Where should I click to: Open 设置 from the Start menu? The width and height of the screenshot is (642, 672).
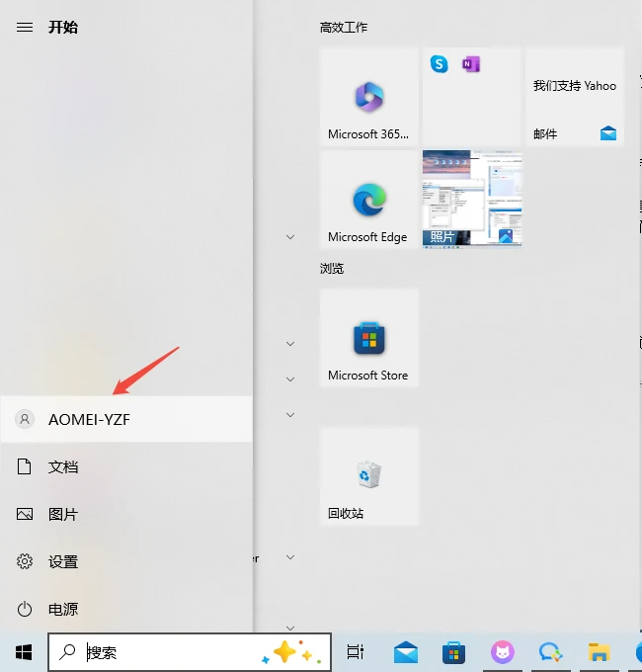[x=126, y=561]
